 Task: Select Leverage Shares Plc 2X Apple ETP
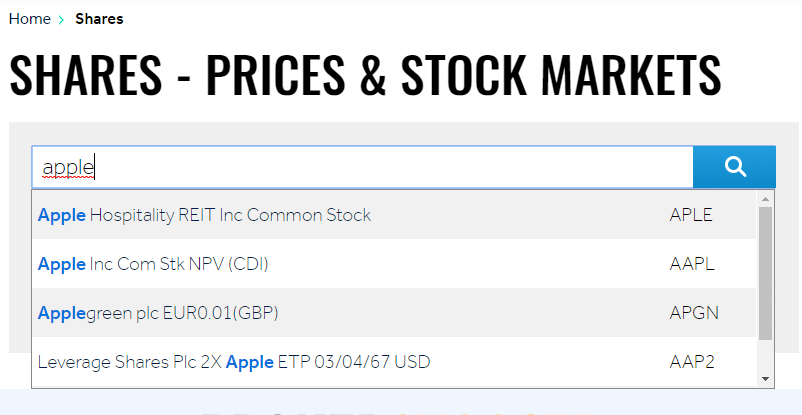[234, 362]
